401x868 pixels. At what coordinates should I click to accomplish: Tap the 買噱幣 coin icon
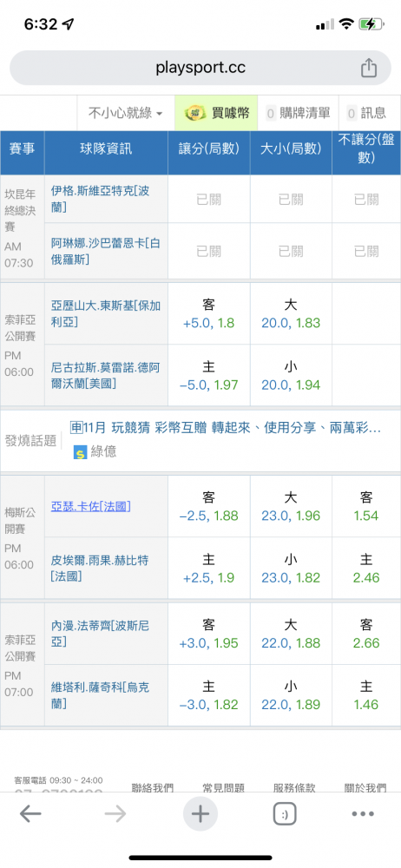point(192,114)
